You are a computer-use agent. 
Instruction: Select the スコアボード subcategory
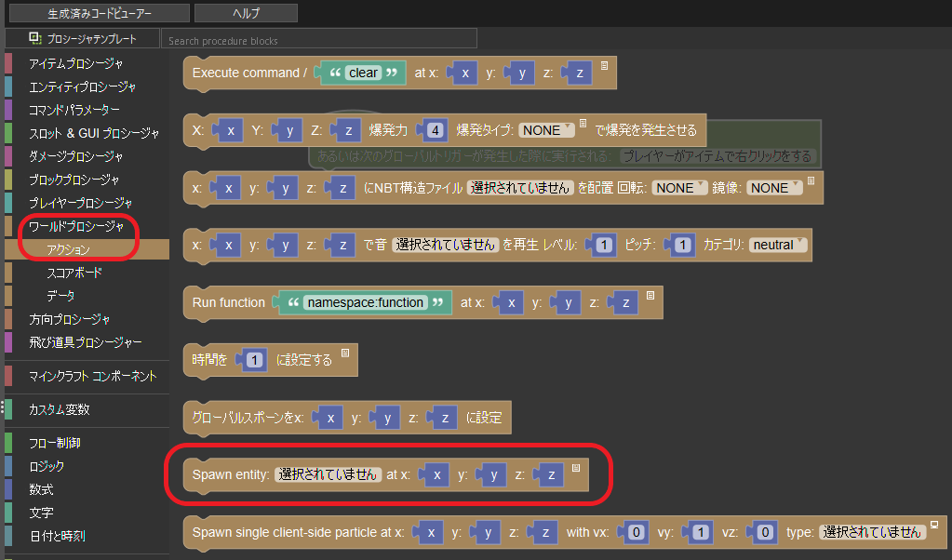pyautogui.click(x=74, y=273)
